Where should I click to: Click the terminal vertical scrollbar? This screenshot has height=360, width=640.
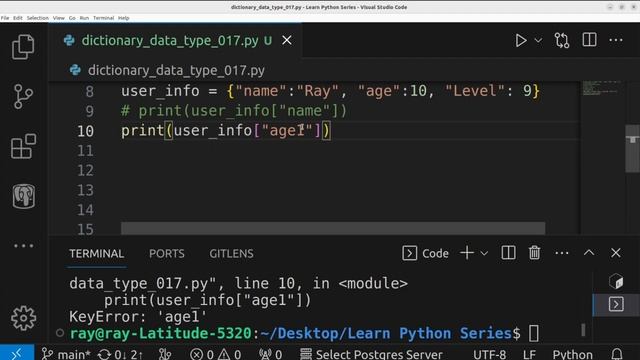(x=584, y=330)
